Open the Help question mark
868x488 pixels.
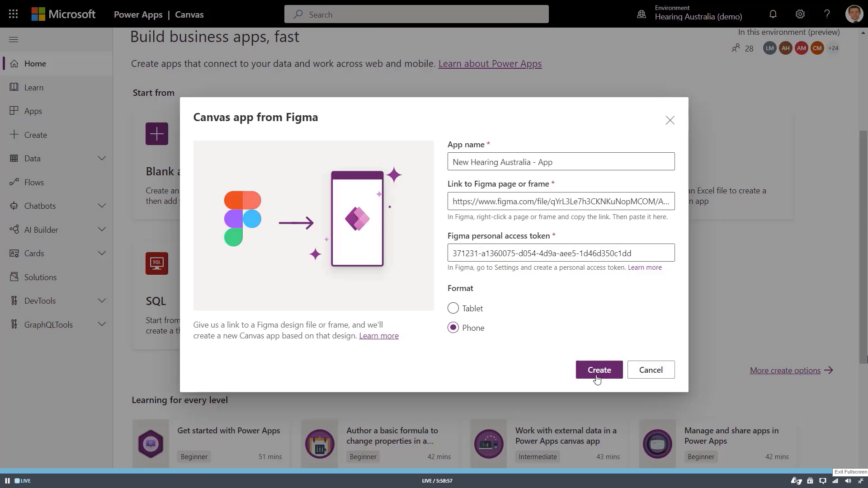click(827, 14)
